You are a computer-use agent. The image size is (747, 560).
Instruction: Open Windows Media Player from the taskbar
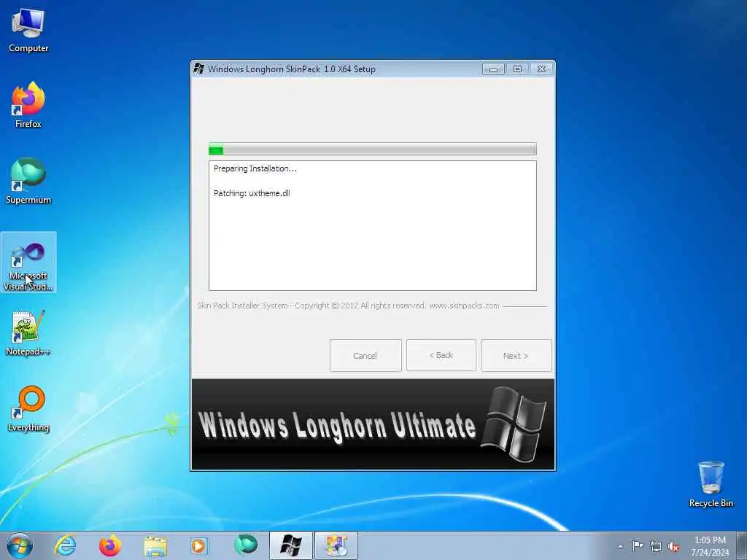pyautogui.click(x=200, y=545)
